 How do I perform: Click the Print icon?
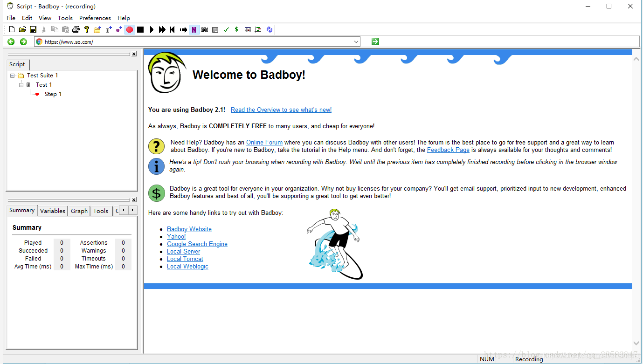click(x=76, y=29)
